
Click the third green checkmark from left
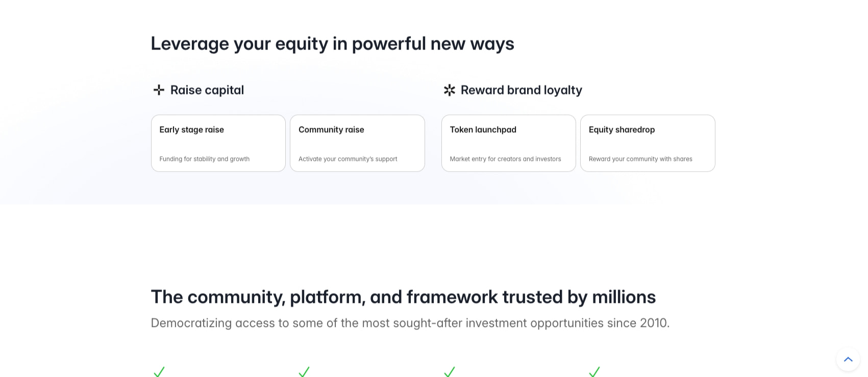(449, 371)
